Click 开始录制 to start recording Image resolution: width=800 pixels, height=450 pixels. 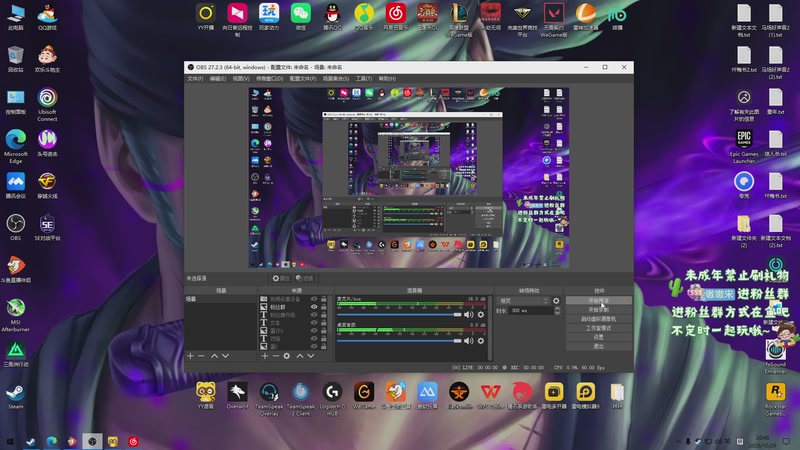click(x=598, y=310)
